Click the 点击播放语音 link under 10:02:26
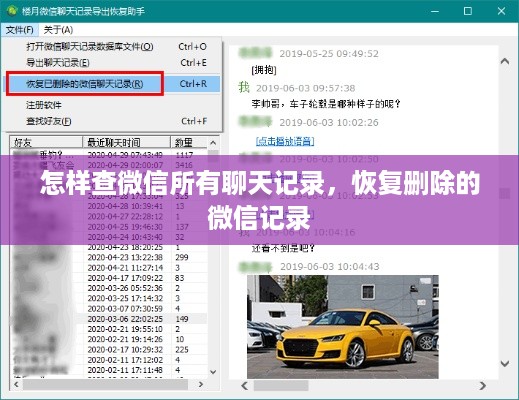 point(285,141)
